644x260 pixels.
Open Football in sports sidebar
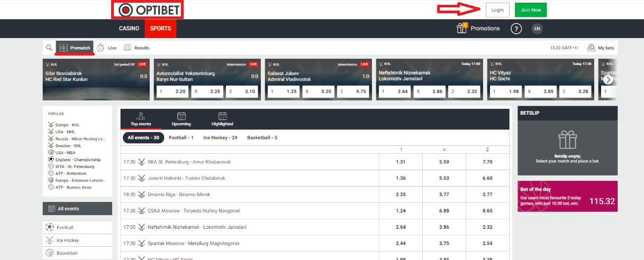pyautogui.click(x=77, y=227)
